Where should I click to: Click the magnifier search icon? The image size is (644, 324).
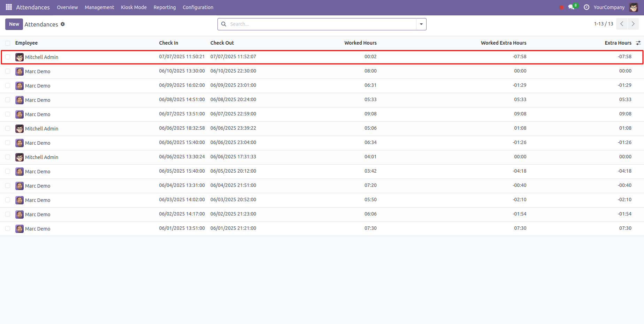(x=224, y=24)
